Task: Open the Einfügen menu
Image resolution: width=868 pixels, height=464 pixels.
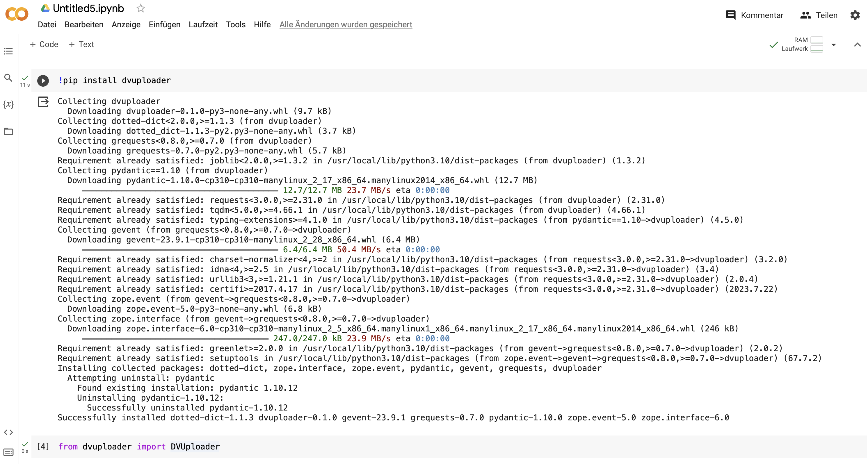Action: pyautogui.click(x=164, y=25)
